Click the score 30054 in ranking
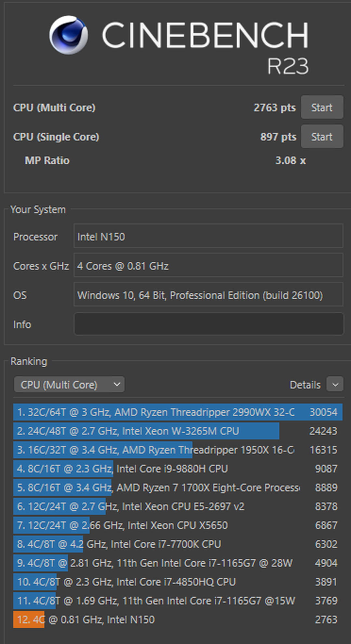This screenshot has width=351, height=644. [x=323, y=412]
